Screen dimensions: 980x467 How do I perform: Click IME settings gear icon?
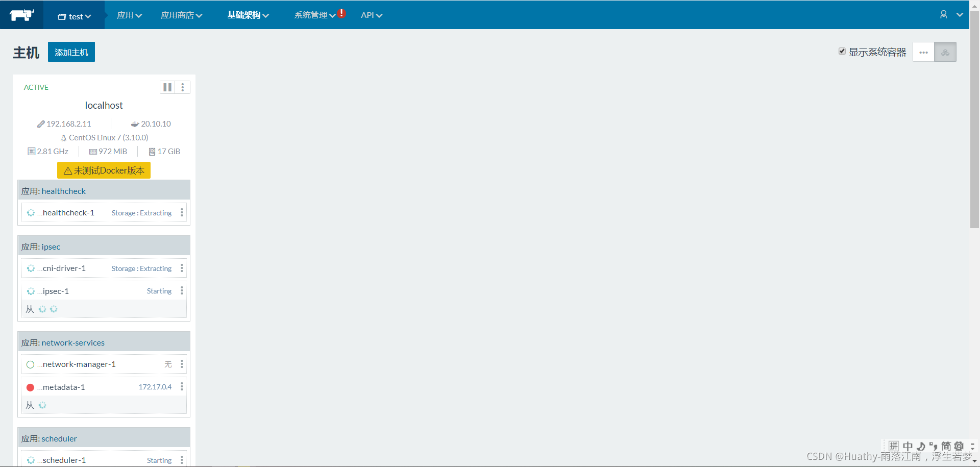point(959,446)
